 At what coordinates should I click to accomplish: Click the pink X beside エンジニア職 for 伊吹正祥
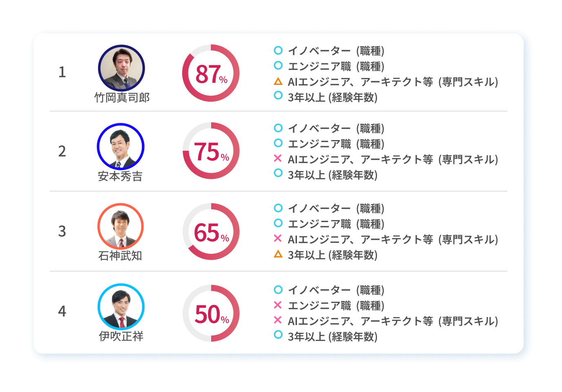[278, 305]
